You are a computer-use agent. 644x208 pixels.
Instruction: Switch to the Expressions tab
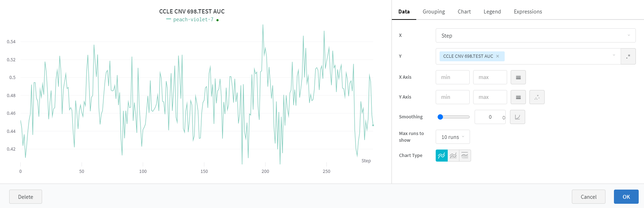click(528, 12)
